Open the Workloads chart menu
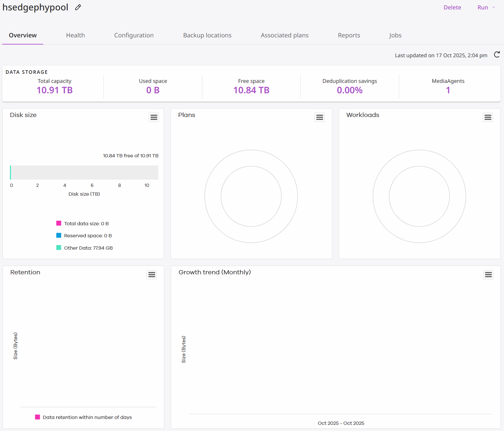Screen dimensions: 504x431 pyautogui.click(x=487, y=117)
